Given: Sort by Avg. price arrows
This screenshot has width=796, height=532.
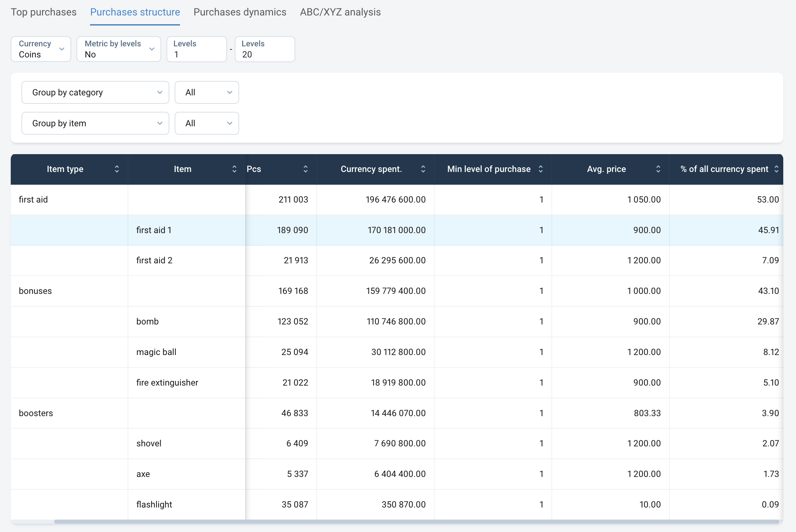Looking at the screenshot, I should tap(658, 169).
